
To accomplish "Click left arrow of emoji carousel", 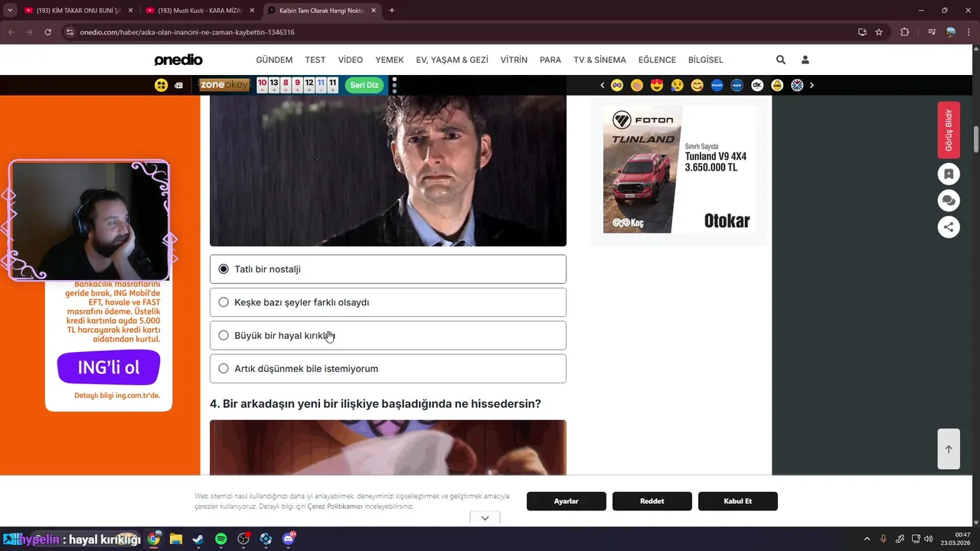I will pyautogui.click(x=603, y=85).
